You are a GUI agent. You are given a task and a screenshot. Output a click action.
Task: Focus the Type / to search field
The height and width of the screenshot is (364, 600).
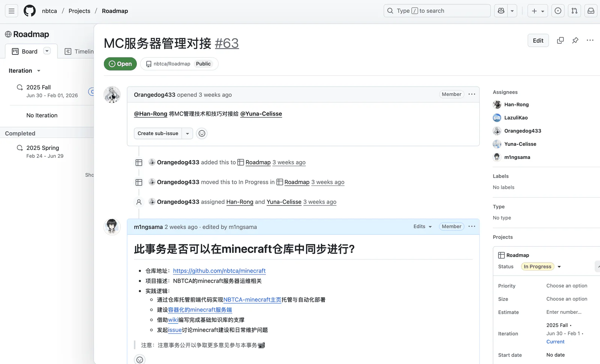pyautogui.click(x=437, y=11)
